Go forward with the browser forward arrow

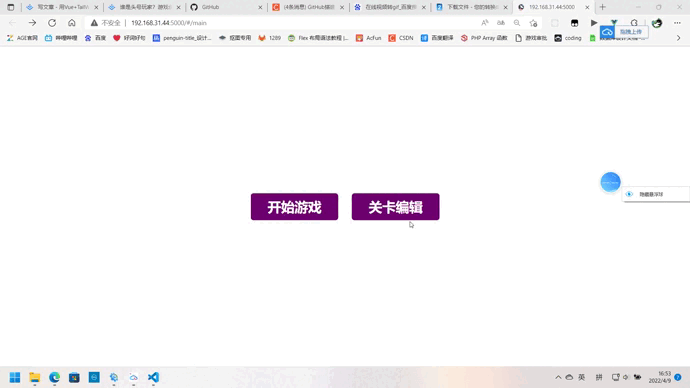(x=32, y=23)
